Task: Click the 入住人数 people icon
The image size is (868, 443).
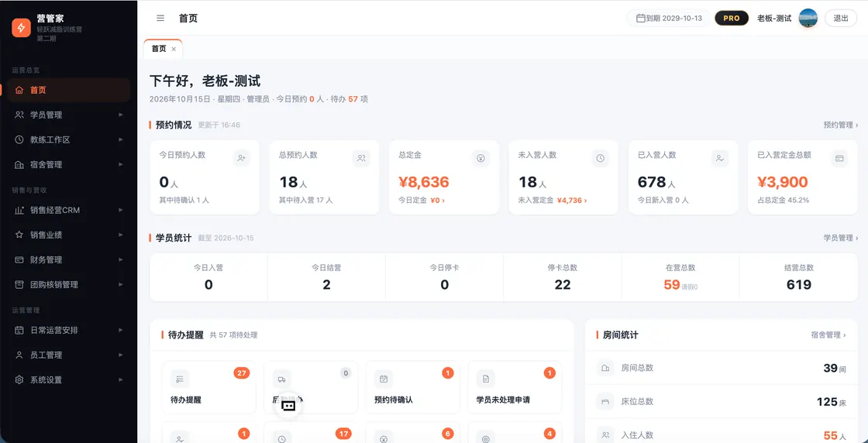Action: tap(605, 435)
